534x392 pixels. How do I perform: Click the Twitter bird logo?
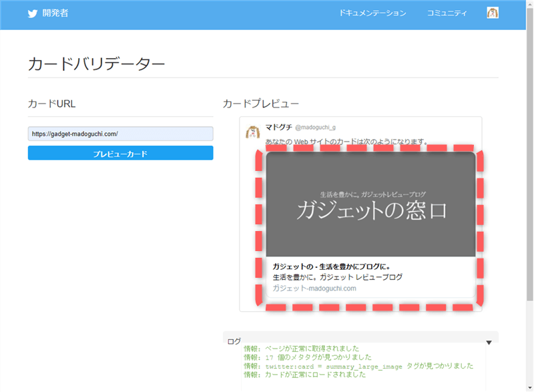click(32, 13)
